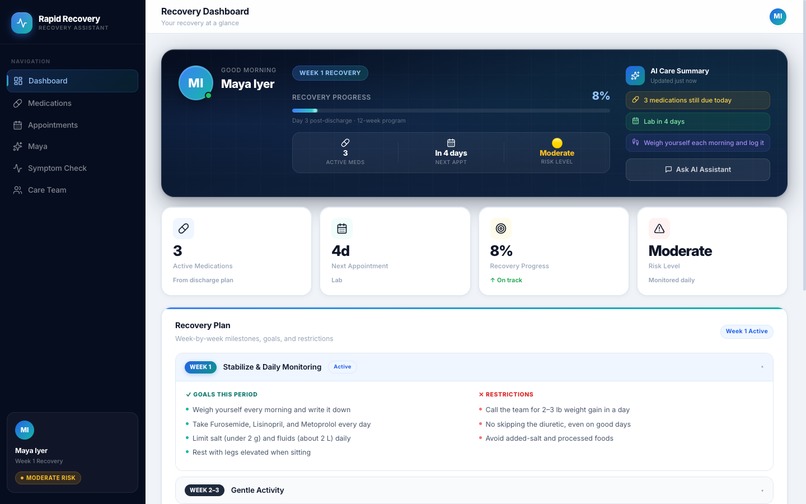
Task: Click the Recovery Dashboard page title
Action: click(205, 11)
